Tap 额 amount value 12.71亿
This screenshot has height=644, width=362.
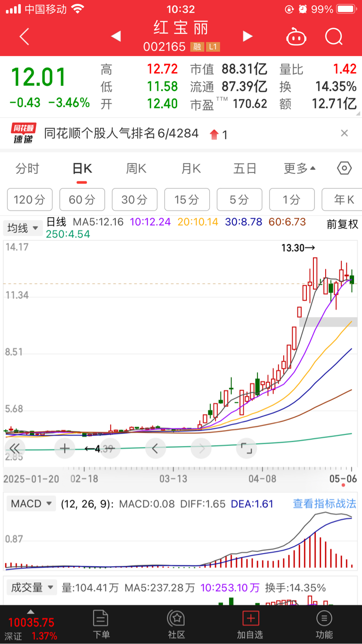tap(334, 104)
